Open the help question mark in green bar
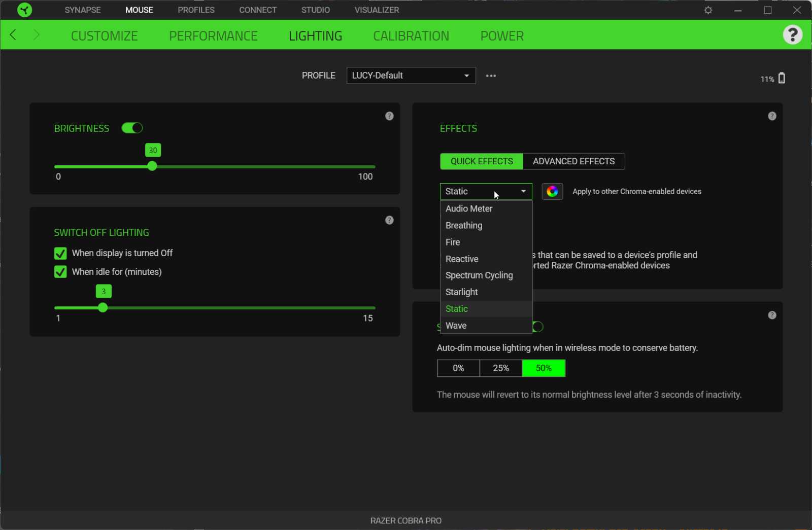The height and width of the screenshot is (530, 812). click(x=792, y=35)
